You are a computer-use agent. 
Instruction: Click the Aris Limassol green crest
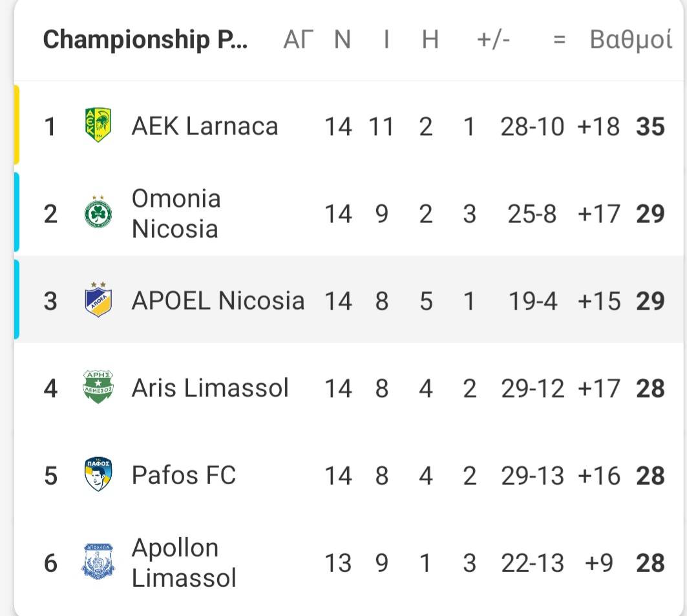[98, 387]
